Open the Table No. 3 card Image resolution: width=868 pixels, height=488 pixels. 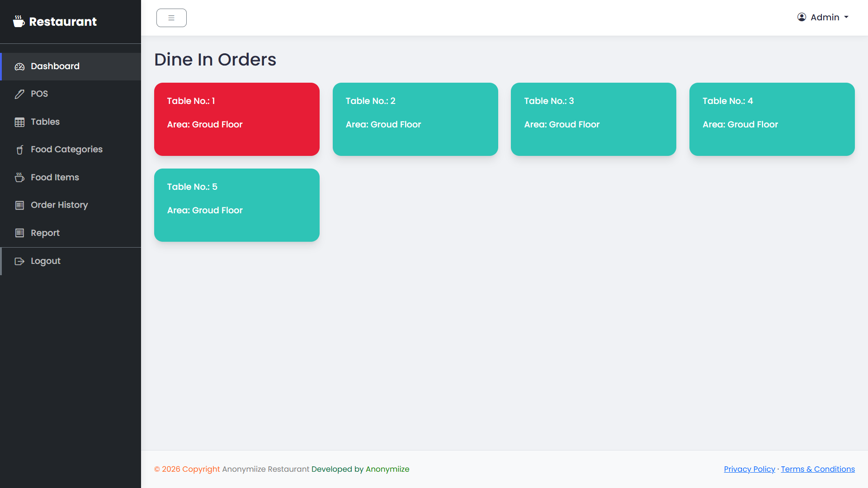pyautogui.click(x=594, y=119)
